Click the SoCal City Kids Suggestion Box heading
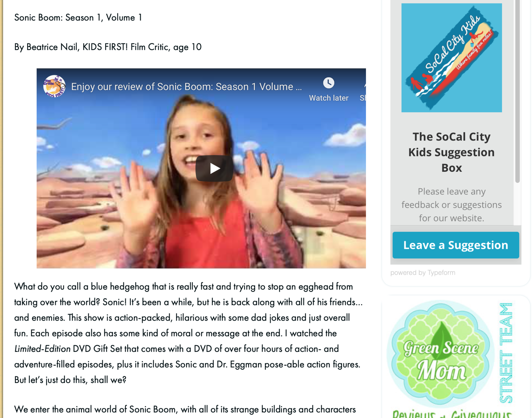This screenshot has width=532, height=418. (x=451, y=152)
